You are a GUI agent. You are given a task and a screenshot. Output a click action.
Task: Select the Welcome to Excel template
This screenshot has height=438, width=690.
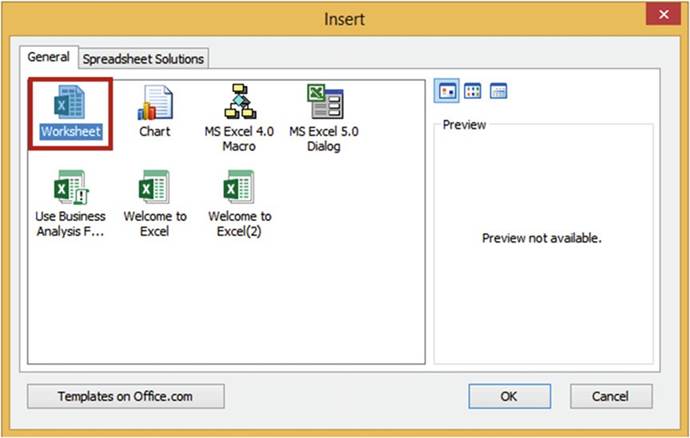155,189
